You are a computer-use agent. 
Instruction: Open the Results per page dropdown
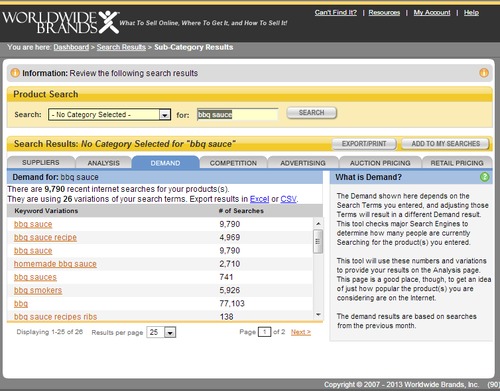(161, 332)
